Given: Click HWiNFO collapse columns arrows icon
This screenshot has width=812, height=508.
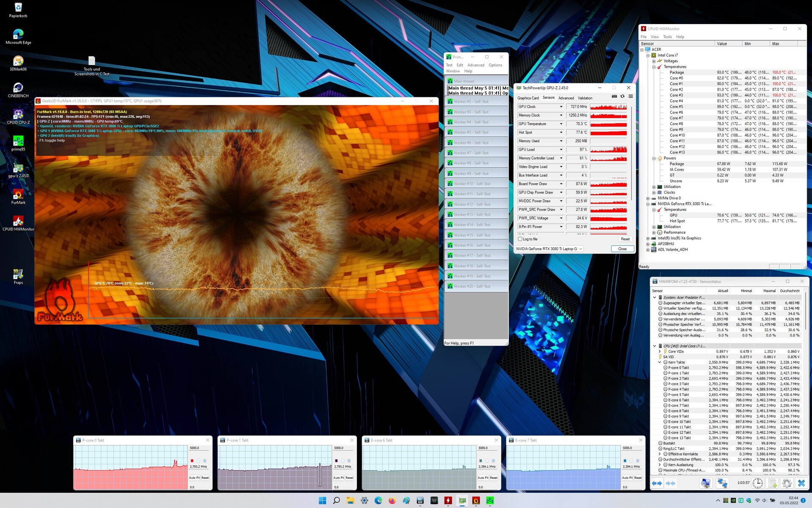Looking at the screenshot, I should pos(670,483).
